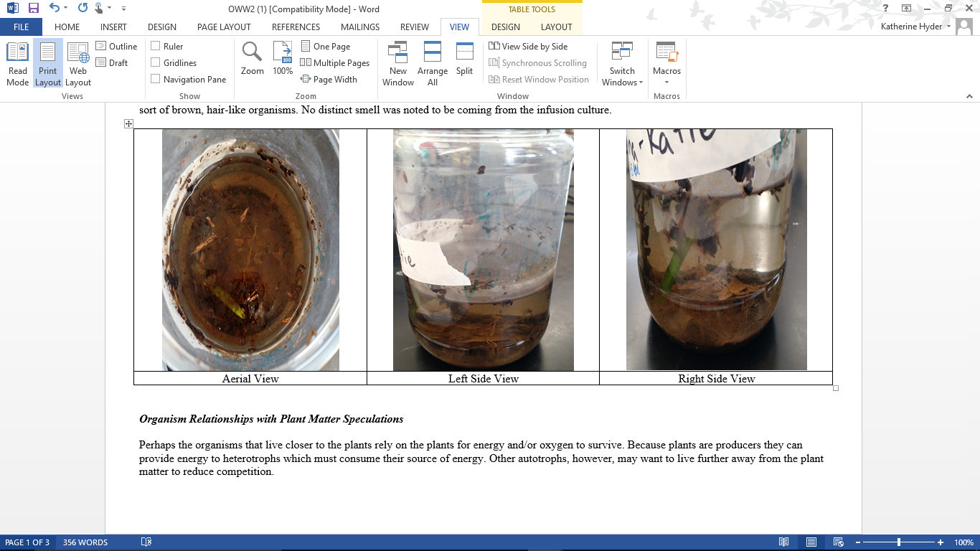The height and width of the screenshot is (551, 980).
Task: Switch to the REFERENCES ribbon tab
Action: [x=296, y=27]
